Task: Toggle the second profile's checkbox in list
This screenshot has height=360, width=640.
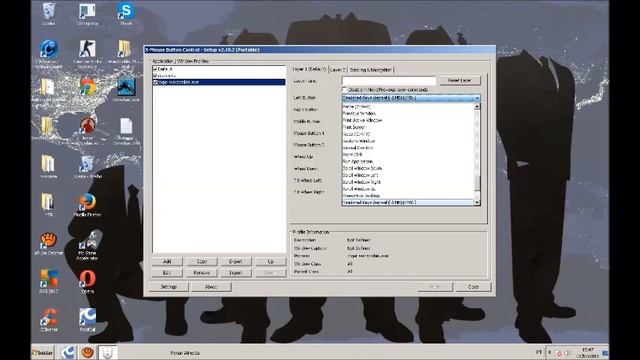Action: (155, 76)
